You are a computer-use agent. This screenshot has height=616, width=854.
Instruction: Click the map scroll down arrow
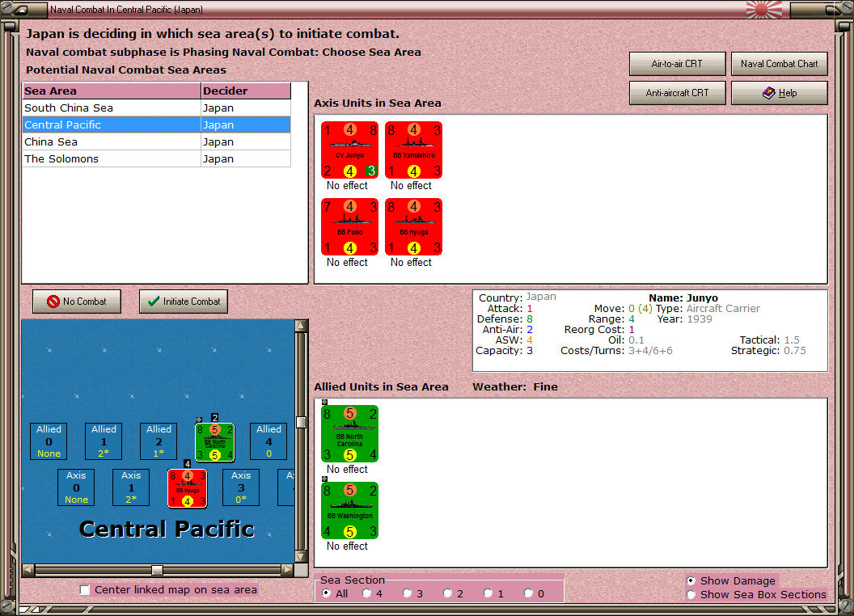pos(301,557)
